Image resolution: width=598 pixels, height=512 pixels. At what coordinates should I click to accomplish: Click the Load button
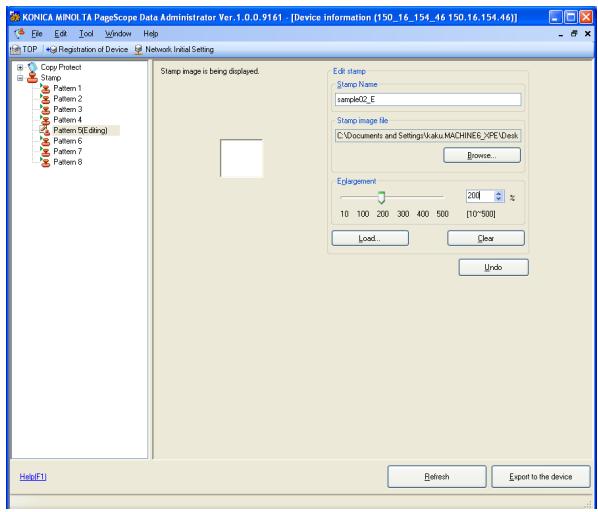point(370,238)
